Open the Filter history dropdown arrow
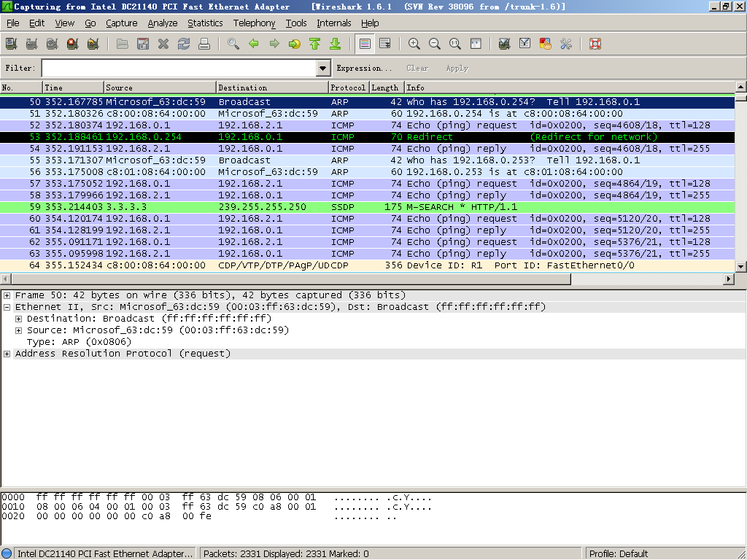747x560 pixels. (x=323, y=68)
